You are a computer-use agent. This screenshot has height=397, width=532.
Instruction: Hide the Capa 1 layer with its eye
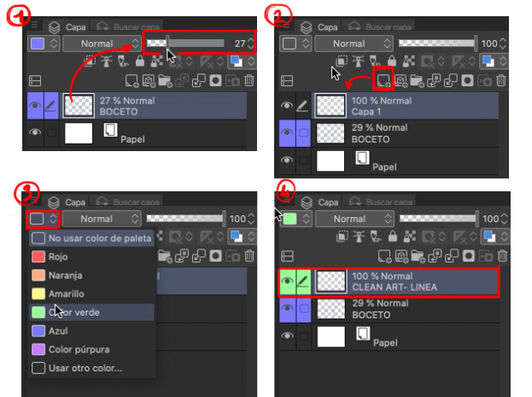click(x=287, y=106)
